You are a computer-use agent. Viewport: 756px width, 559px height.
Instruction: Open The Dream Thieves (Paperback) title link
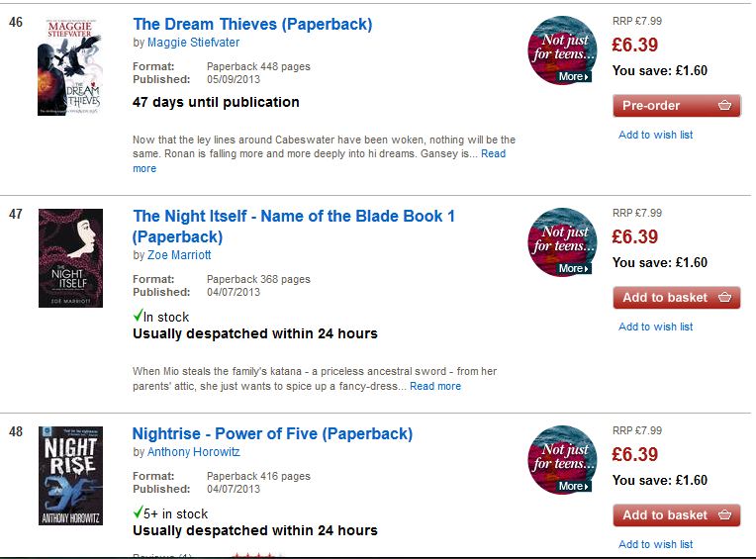(x=252, y=24)
